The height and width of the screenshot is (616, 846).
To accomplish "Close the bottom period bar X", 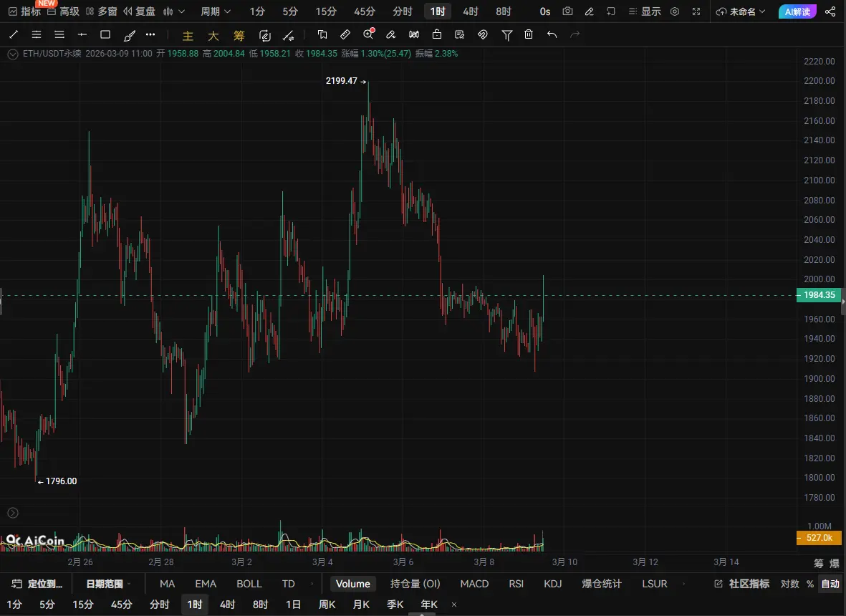I will [x=454, y=605].
